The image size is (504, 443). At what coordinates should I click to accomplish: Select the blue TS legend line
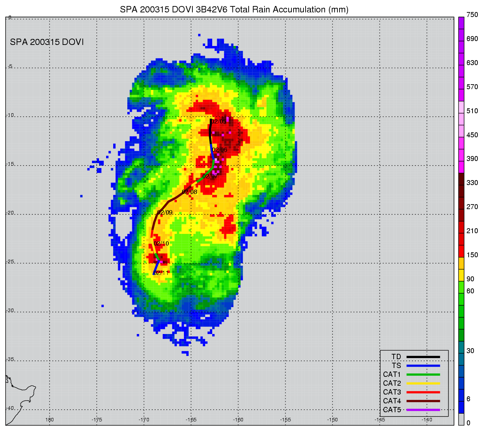click(x=423, y=366)
